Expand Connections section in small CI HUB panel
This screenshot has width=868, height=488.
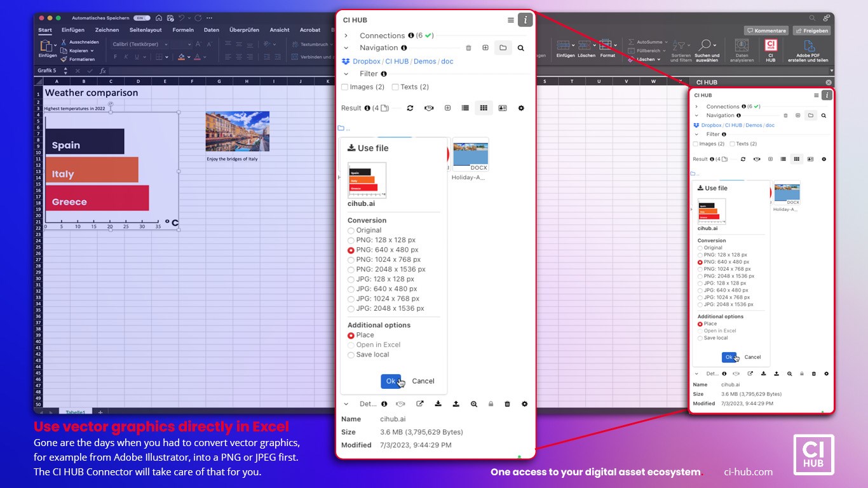(696, 107)
